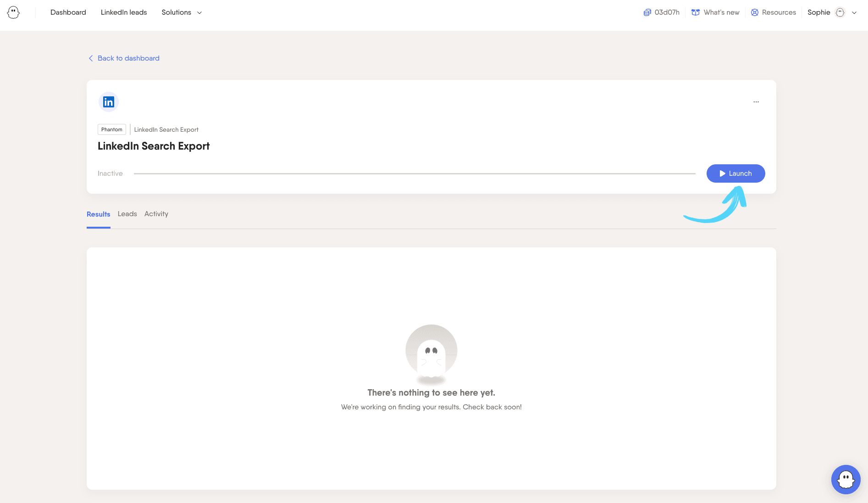This screenshot has width=868, height=503.
Task: Switch to the Results tab
Action: (98, 214)
